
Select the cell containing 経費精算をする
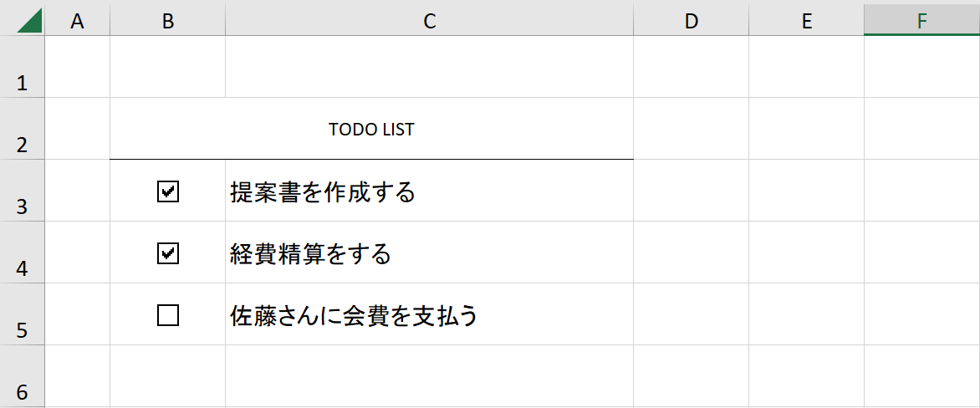point(429,252)
